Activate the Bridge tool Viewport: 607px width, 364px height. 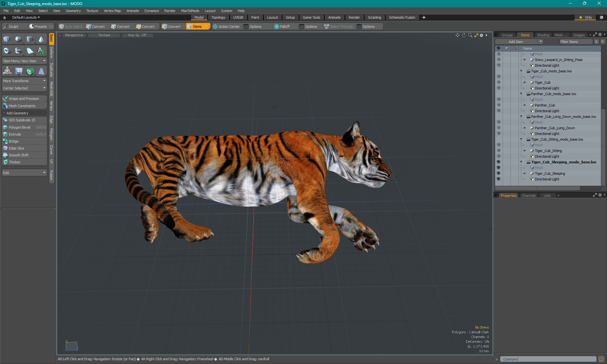(24, 141)
